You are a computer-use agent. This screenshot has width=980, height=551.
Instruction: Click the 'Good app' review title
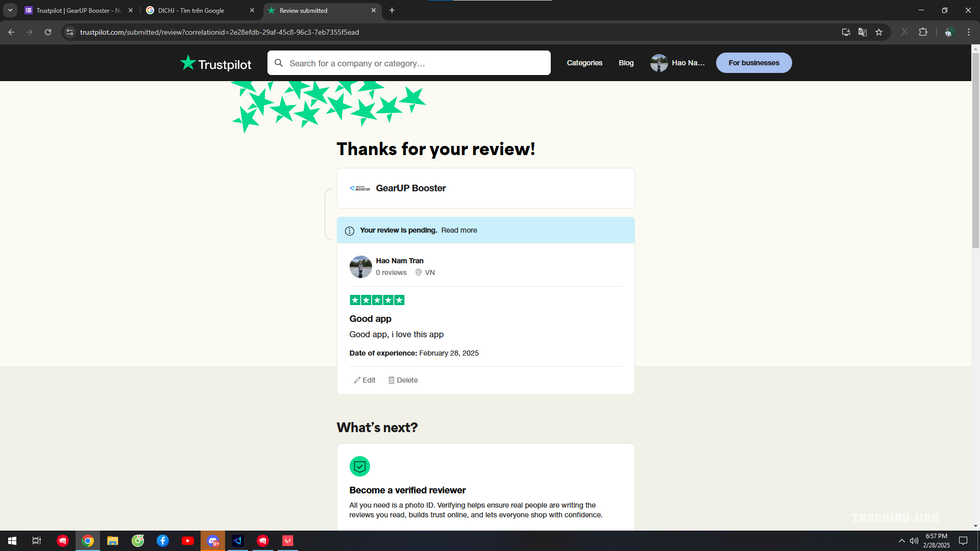click(x=371, y=319)
